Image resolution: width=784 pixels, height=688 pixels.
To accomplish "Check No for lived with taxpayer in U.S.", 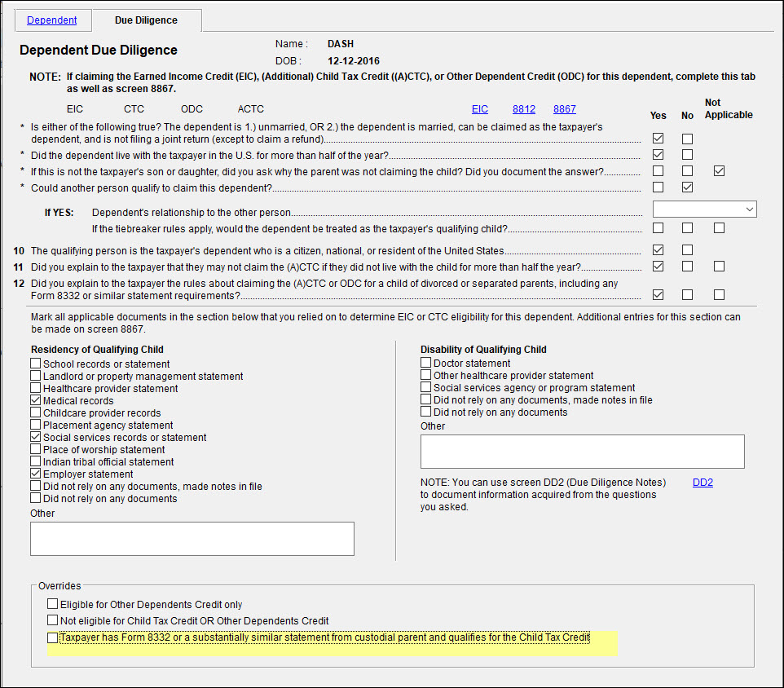I will 688,155.
